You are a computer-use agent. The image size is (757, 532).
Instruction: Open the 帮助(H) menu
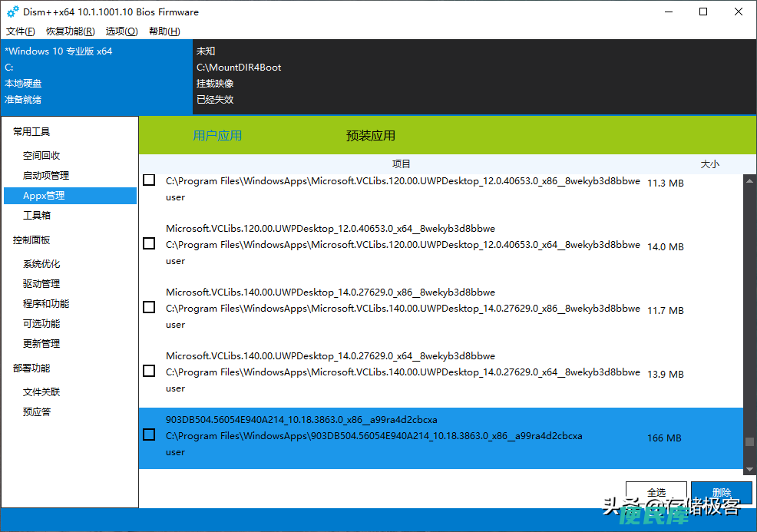(x=164, y=31)
